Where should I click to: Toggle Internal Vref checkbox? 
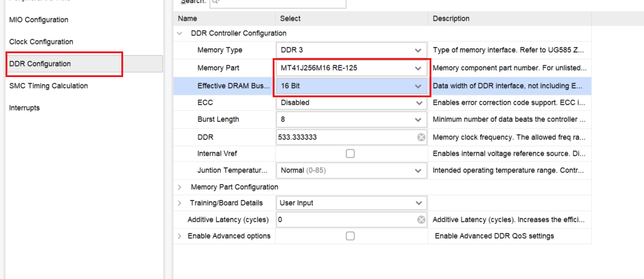(350, 154)
